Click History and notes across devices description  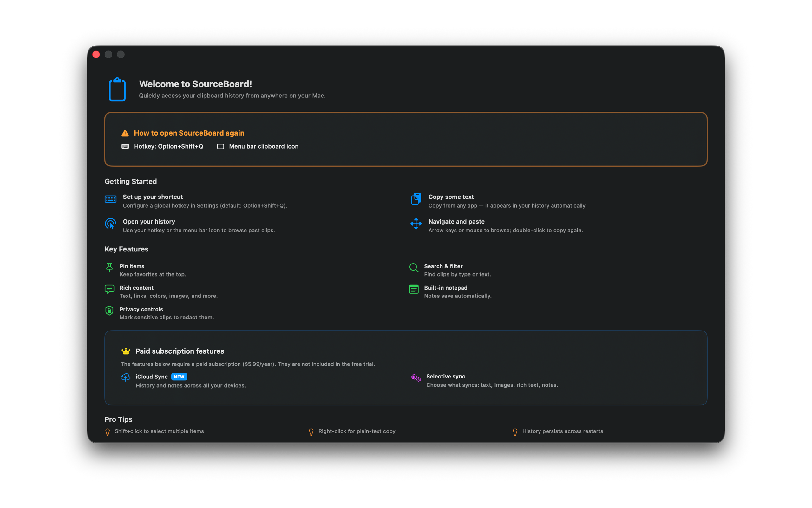pyautogui.click(x=191, y=385)
